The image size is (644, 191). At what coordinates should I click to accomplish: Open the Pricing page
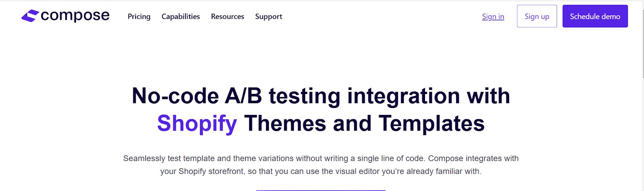139,17
